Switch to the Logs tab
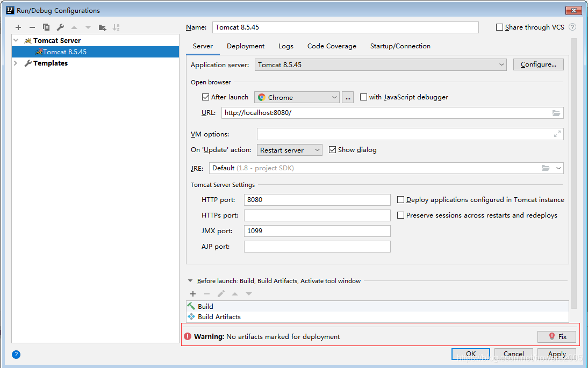 point(286,46)
